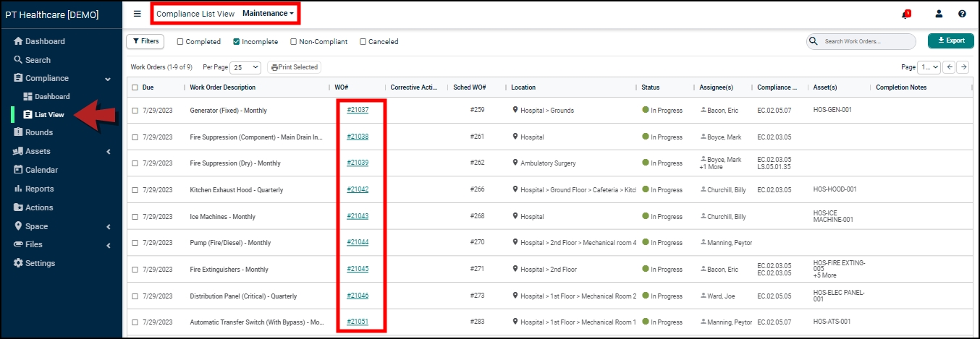Click PT Healthcare [DEMO] title
Image resolution: width=980 pixels, height=339 pixels.
pyautogui.click(x=51, y=14)
